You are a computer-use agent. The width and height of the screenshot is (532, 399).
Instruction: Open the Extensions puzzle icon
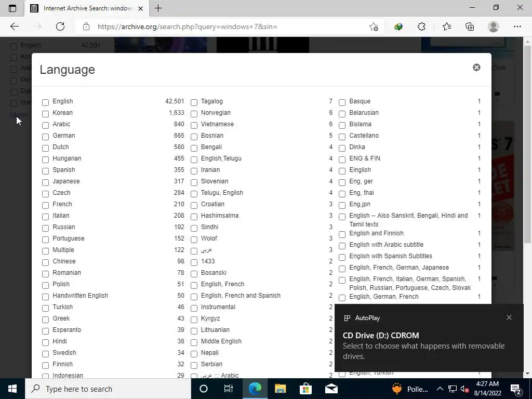coord(421,26)
